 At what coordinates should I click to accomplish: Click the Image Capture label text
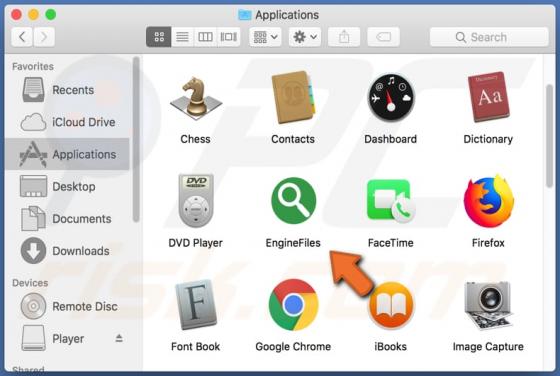(488, 347)
